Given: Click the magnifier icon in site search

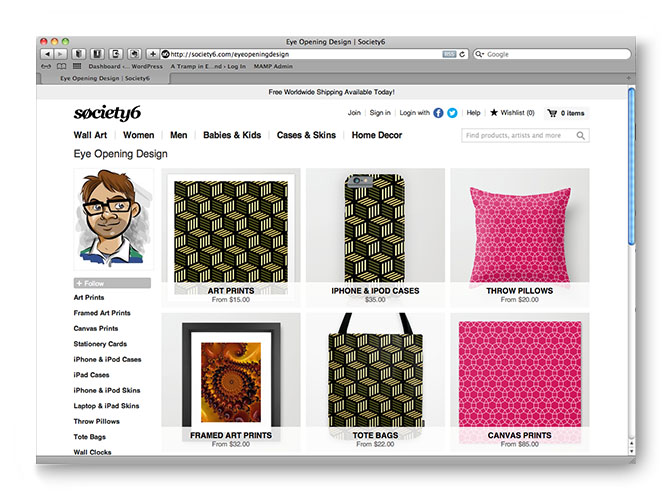Looking at the screenshot, I should tap(581, 135).
